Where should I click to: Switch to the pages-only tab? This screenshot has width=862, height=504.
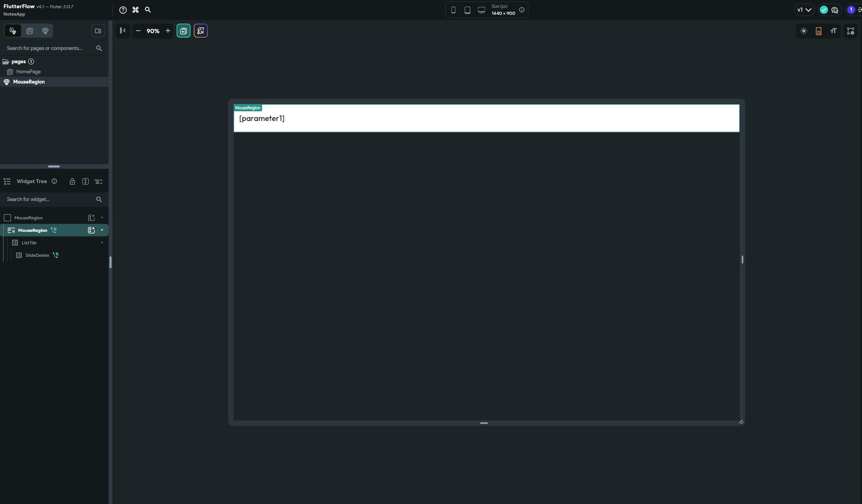click(30, 31)
